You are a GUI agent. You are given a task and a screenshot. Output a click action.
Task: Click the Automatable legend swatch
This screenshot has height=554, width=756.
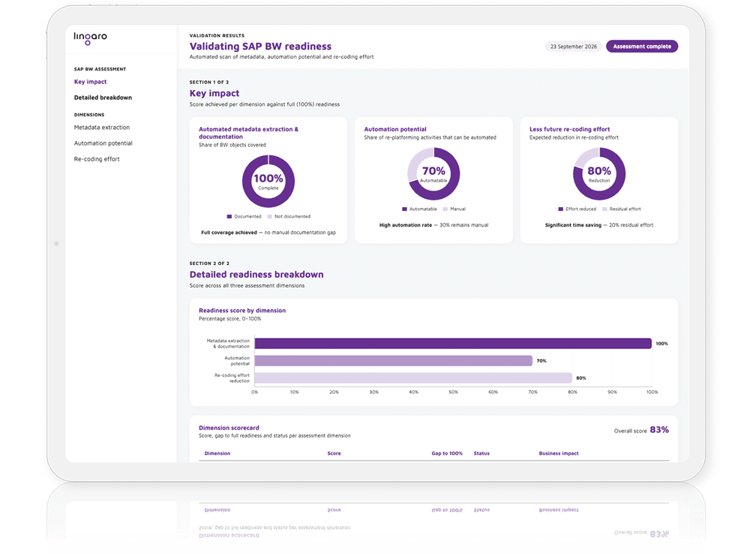404,209
